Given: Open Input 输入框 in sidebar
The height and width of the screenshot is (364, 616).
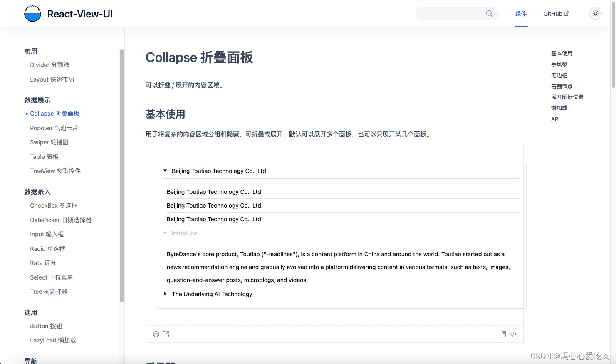Looking at the screenshot, I should point(47,234).
